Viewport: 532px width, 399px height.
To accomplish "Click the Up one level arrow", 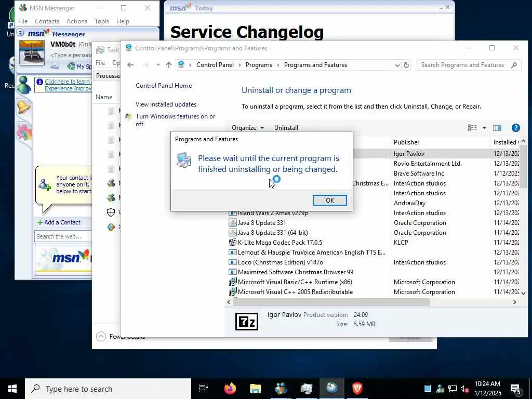I will click(169, 65).
